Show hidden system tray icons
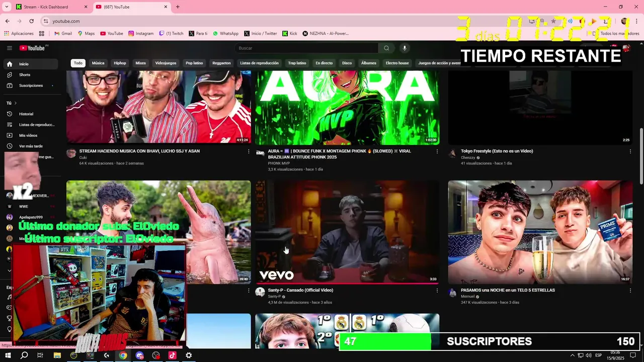644x362 pixels. point(572,355)
